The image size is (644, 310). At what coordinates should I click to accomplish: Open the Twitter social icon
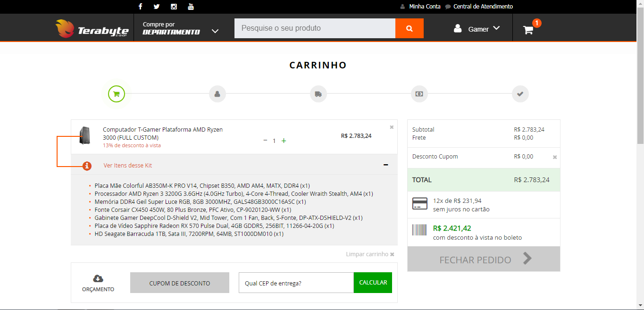click(157, 7)
